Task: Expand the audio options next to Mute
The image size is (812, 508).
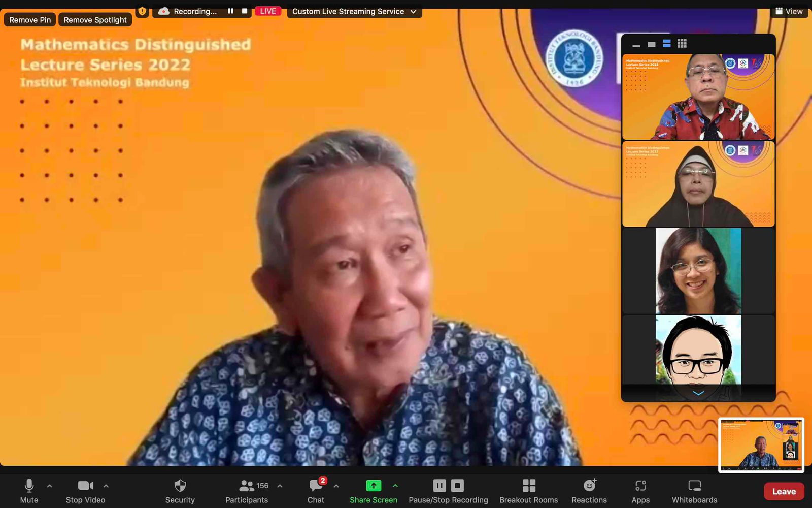Action: point(49,486)
